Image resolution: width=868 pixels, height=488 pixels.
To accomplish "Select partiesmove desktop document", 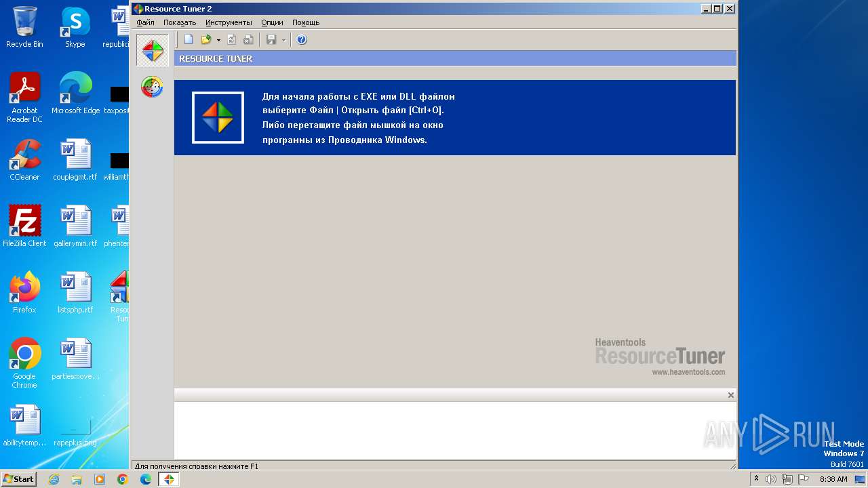I will (75, 359).
